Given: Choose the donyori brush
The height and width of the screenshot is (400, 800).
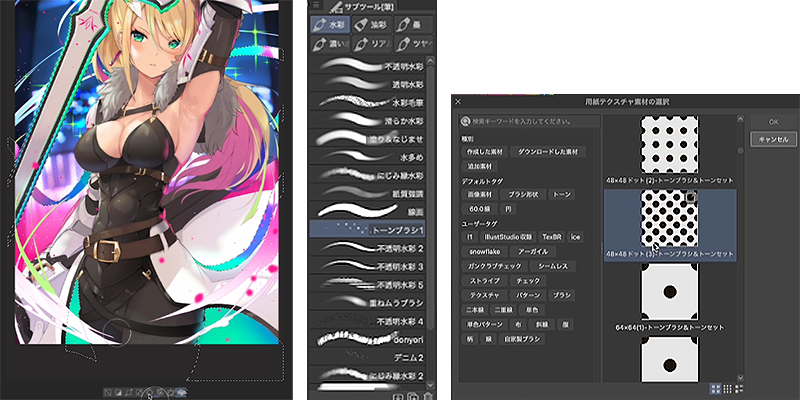Looking at the screenshot, I should (x=367, y=339).
